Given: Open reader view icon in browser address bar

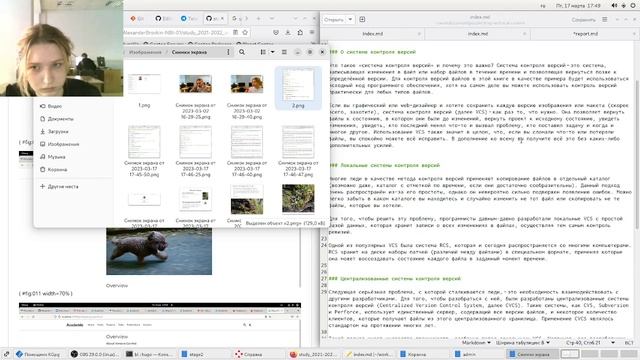Looking at the screenshot, I should point(236,32).
